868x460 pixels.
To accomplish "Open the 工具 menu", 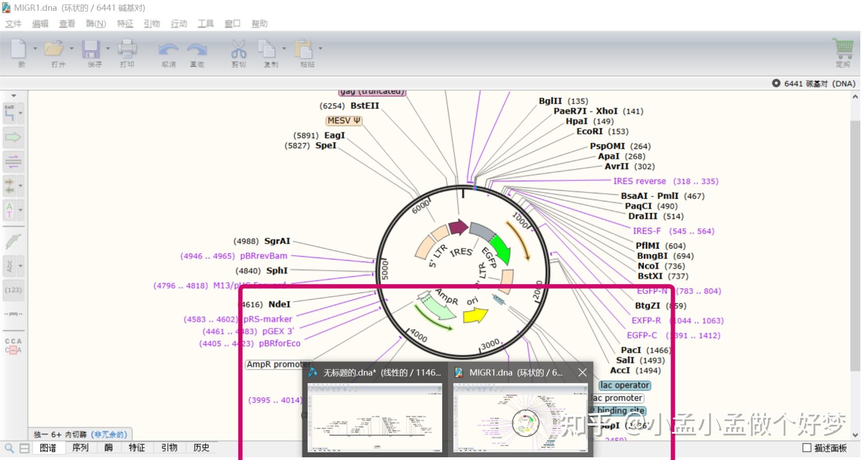I will [x=205, y=24].
